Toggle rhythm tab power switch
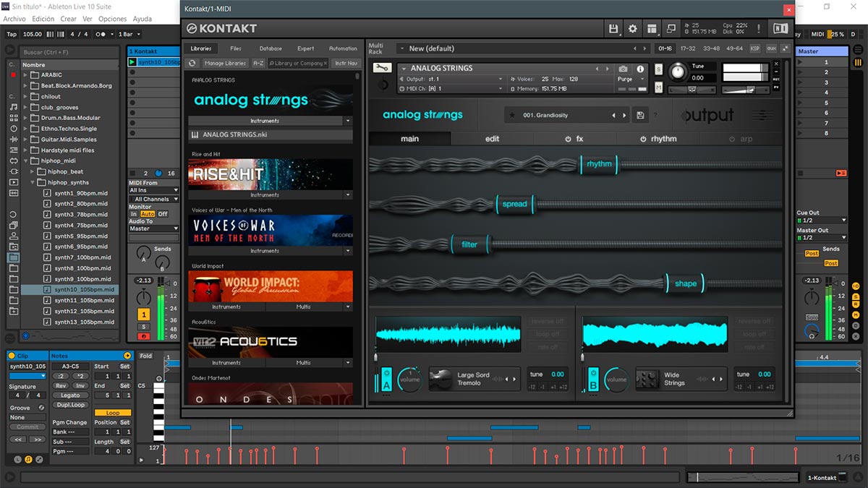This screenshot has height=488, width=868. (643, 139)
